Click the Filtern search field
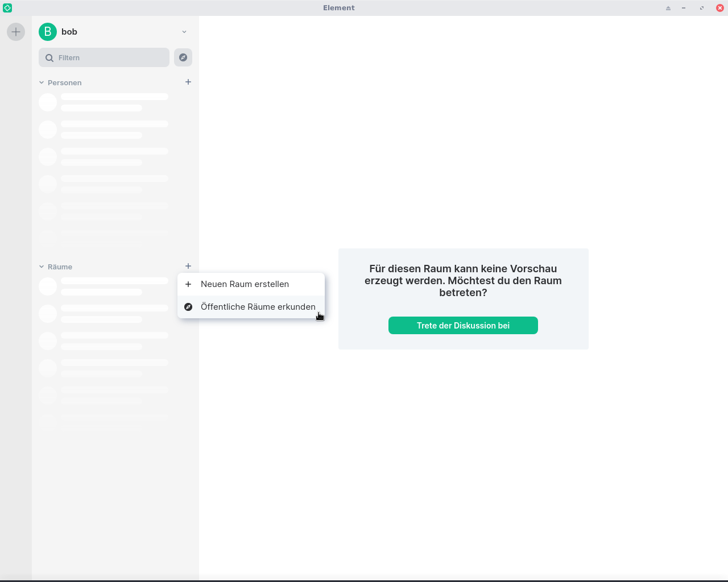Screen dimensions: 728x582 pos(104,57)
